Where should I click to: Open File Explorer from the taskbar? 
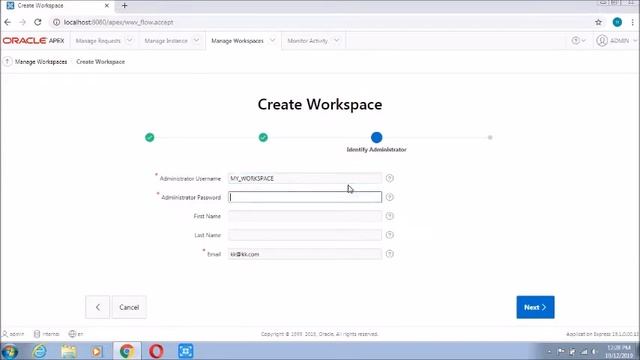[x=69, y=351]
